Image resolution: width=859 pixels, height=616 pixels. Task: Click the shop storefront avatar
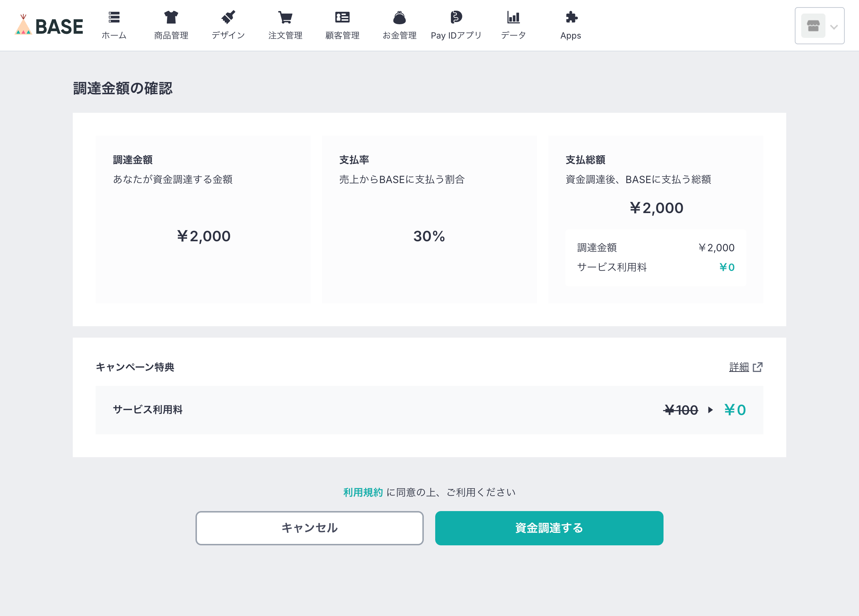(x=813, y=26)
